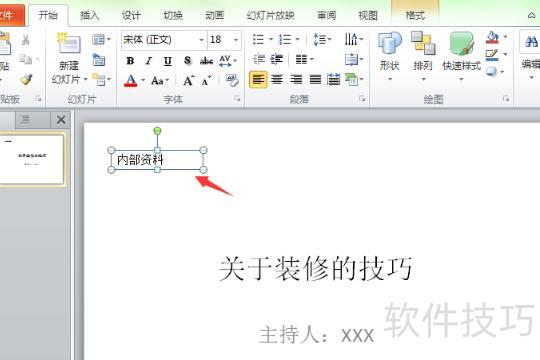540x360 pixels.
Task: Click the numbered list button
Action: pos(285,40)
